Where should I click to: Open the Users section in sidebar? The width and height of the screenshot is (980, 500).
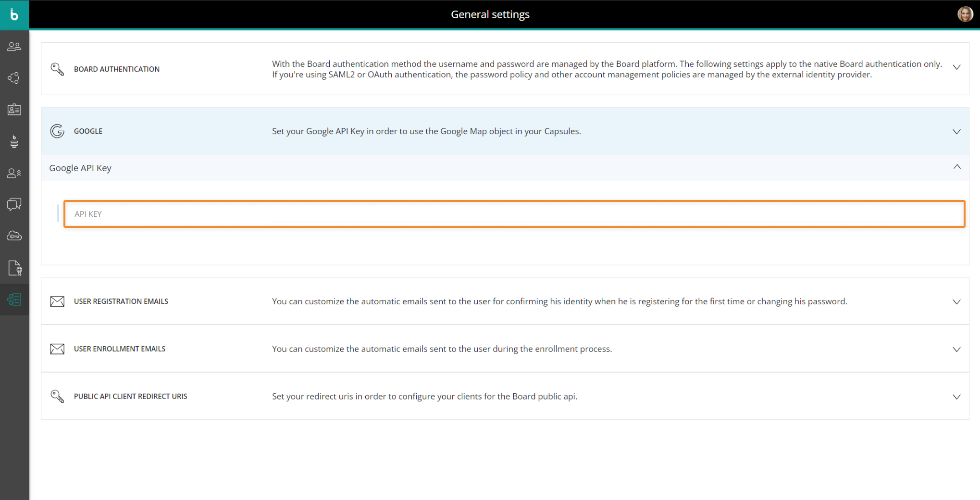14,47
